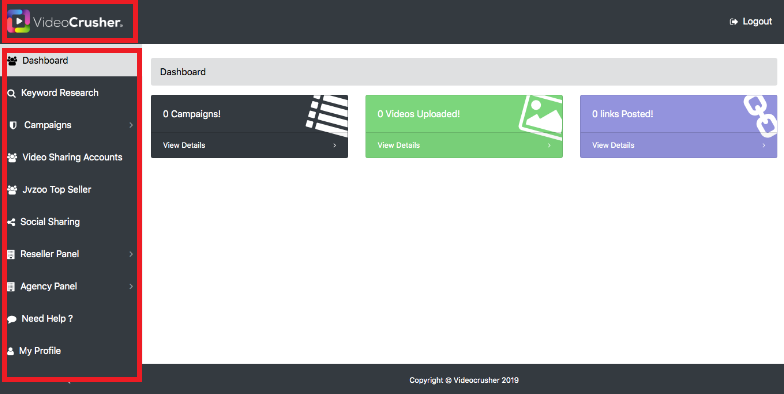This screenshot has width=784, height=394.
Task: Click the My Profile person icon
Action: (x=10, y=352)
